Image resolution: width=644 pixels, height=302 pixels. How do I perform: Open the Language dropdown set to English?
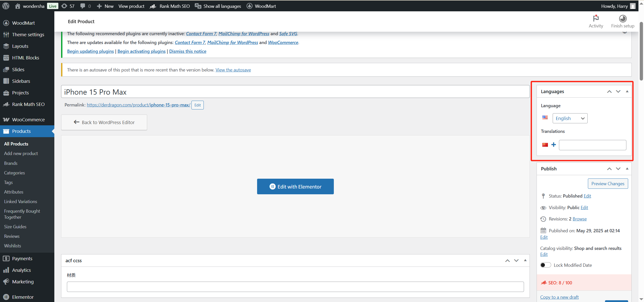[570, 118]
